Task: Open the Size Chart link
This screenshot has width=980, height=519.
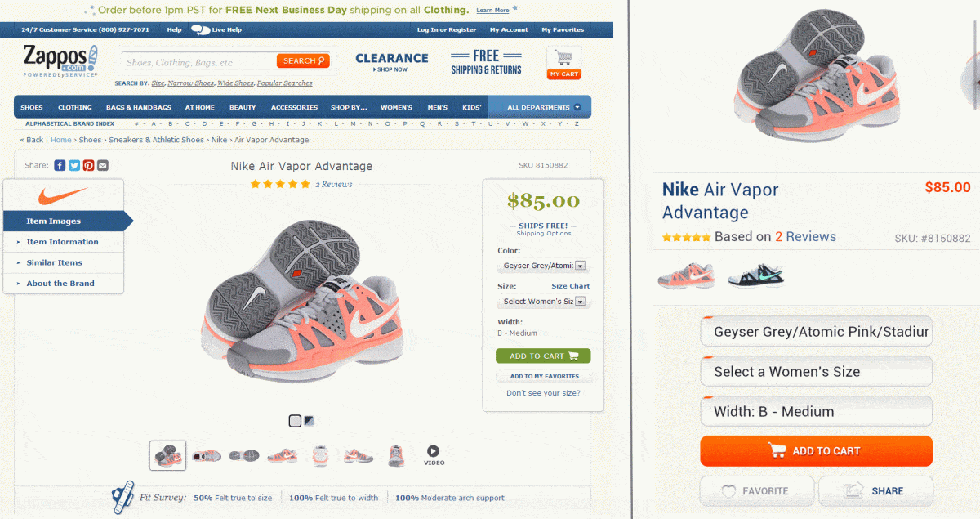Action: (570, 286)
